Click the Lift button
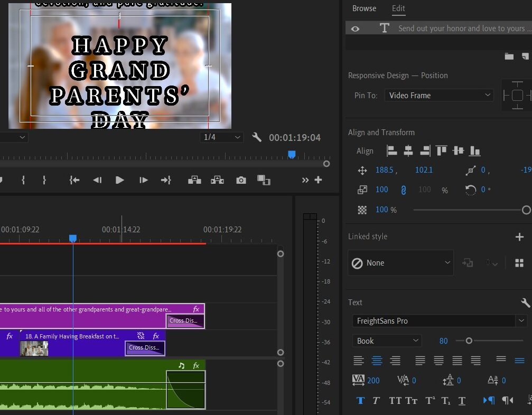 [x=195, y=180]
